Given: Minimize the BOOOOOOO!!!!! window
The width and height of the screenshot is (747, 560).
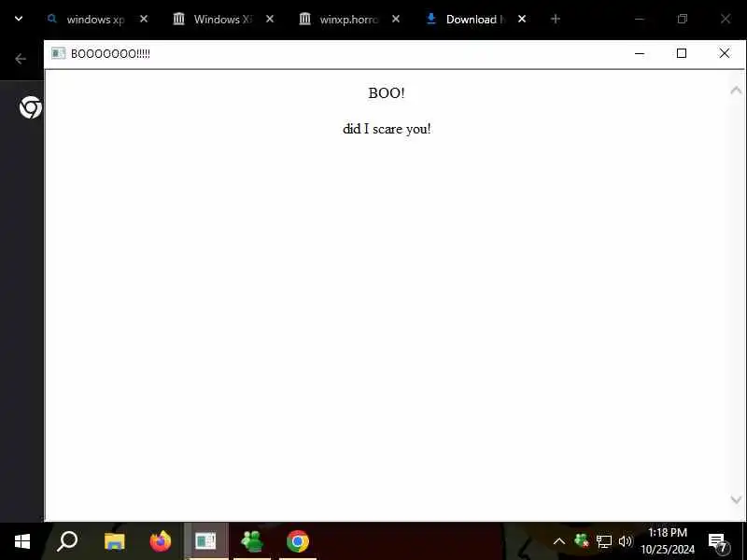Looking at the screenshot, I should tap(640, 53).
